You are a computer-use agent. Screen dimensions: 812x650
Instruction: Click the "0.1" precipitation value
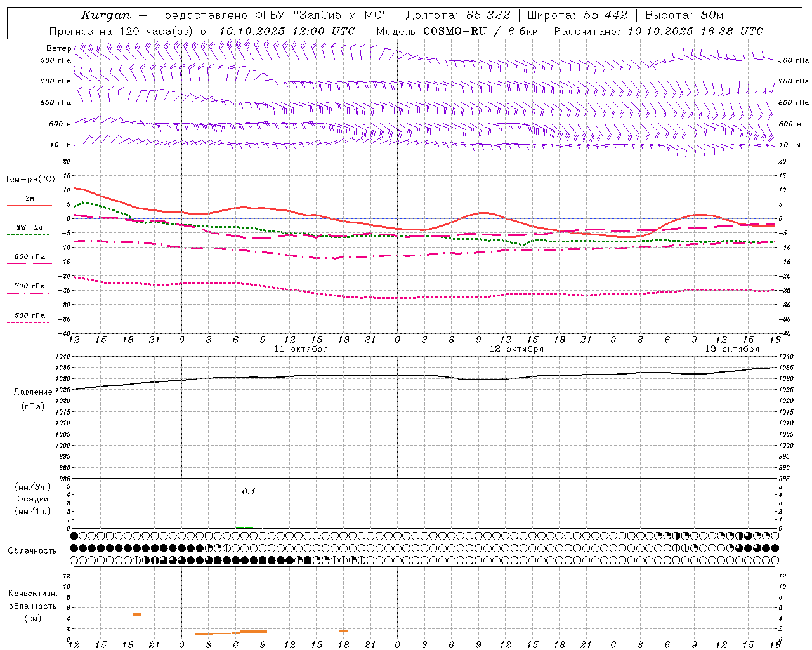point(249,491)
